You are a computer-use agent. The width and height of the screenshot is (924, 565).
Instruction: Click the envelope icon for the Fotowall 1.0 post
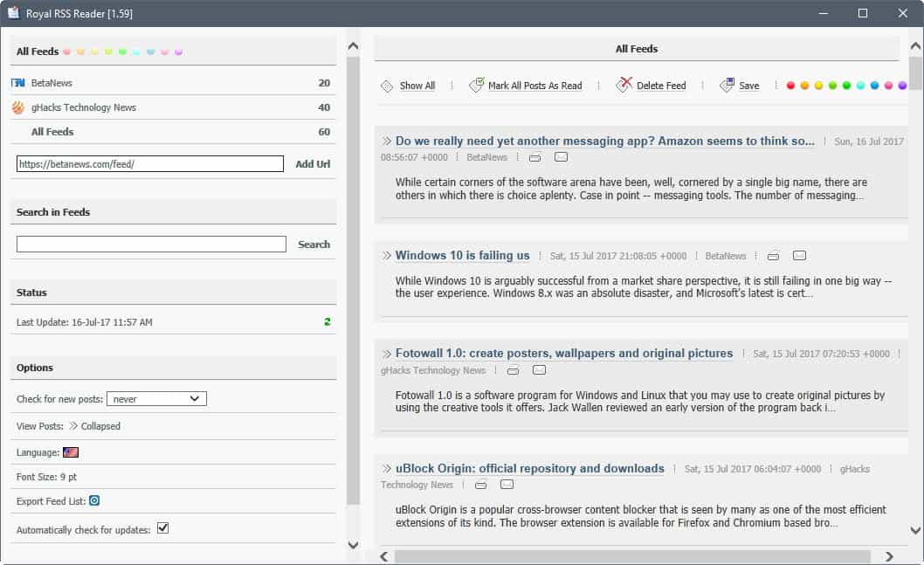(x=539, y=370)
